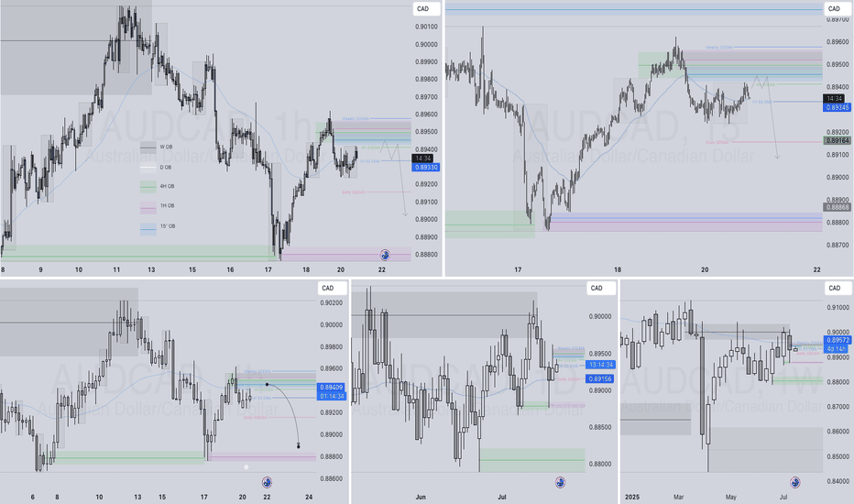Click the 0.89409 price label in the 4h chart
Viewport: 854px width, 504px height.
click(x=333, y=388)
